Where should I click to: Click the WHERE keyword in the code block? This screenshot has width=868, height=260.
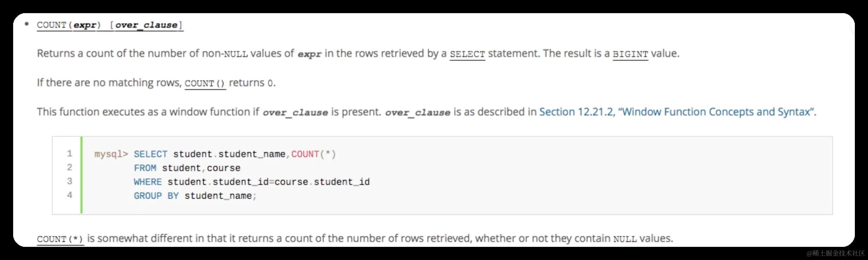pyautogui.click(x=148, y=182)
